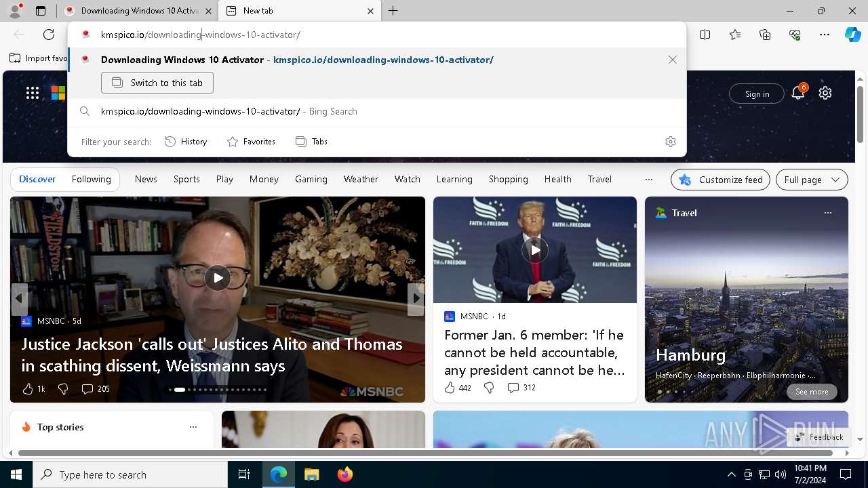
Task: Remove the kmspico suggestion from dropdown
Action: (x=673, y=60)
